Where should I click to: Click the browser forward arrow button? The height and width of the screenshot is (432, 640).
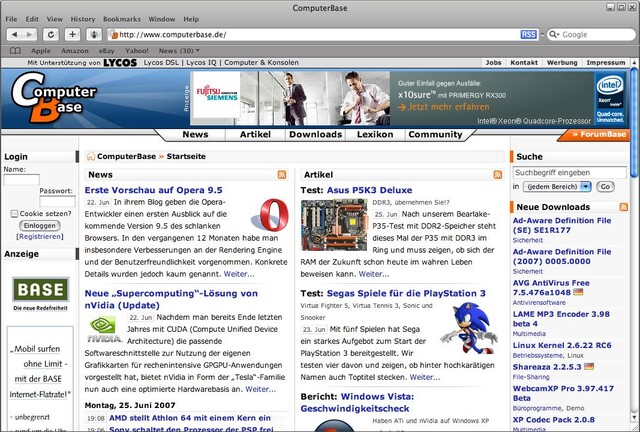[29, 35]
